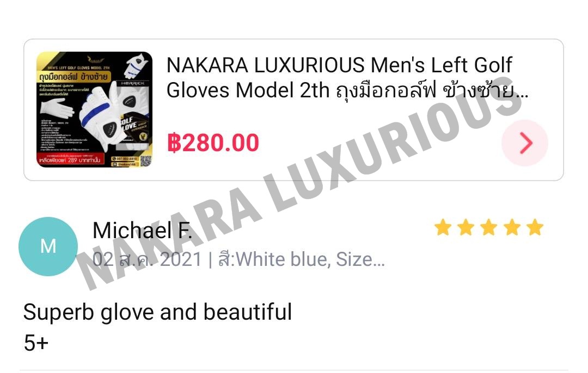Screen dimensions: 588x373
Task: Select the fourth rating star
Action: click(512, 227)
